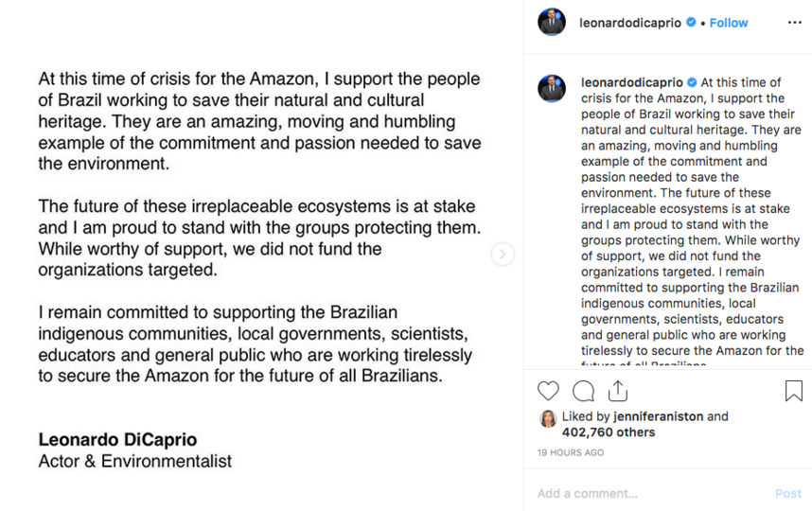Open jenniferaniston's small avatar by likes
The image size is (812, 511).
tap(548, 418)
